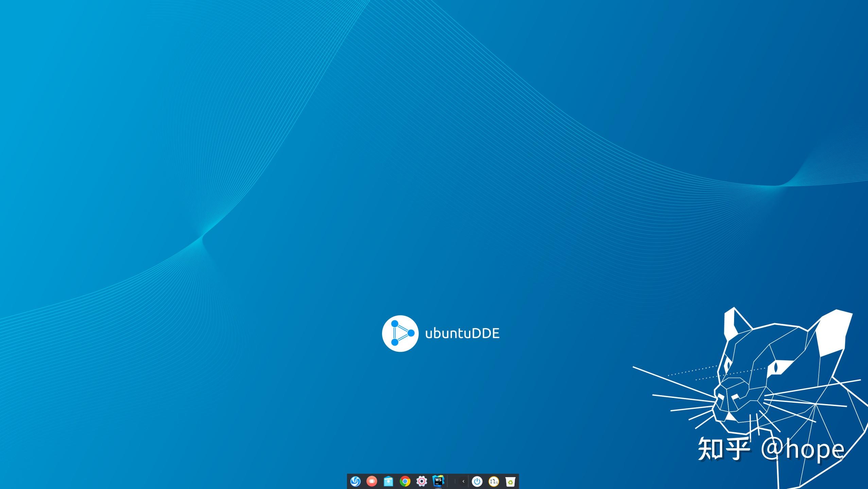Open multitasking view from the dock
This screenshot has width=868, height=489.
(372, 482)
